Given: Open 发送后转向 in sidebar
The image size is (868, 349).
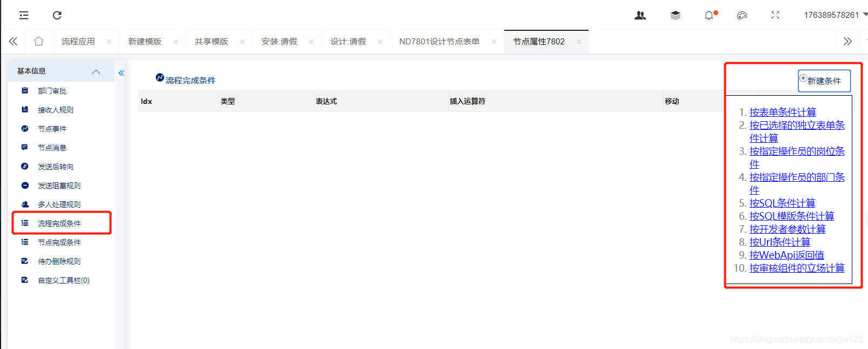Looking at the screenshot, I should pos(56,167).
